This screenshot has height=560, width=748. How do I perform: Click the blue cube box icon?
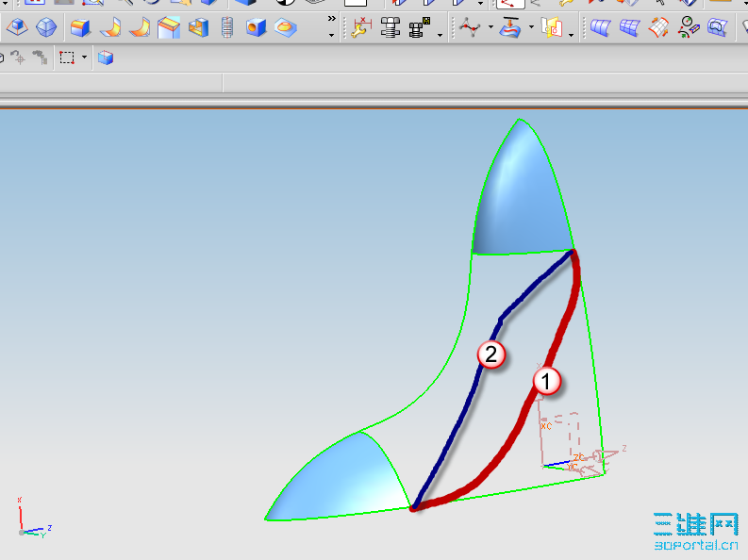(x=106, y=58)
